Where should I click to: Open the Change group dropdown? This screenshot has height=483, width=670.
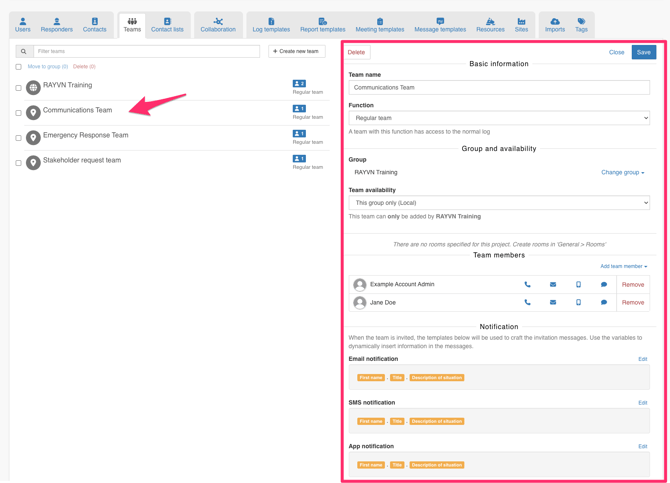click(x=622, y=172)
